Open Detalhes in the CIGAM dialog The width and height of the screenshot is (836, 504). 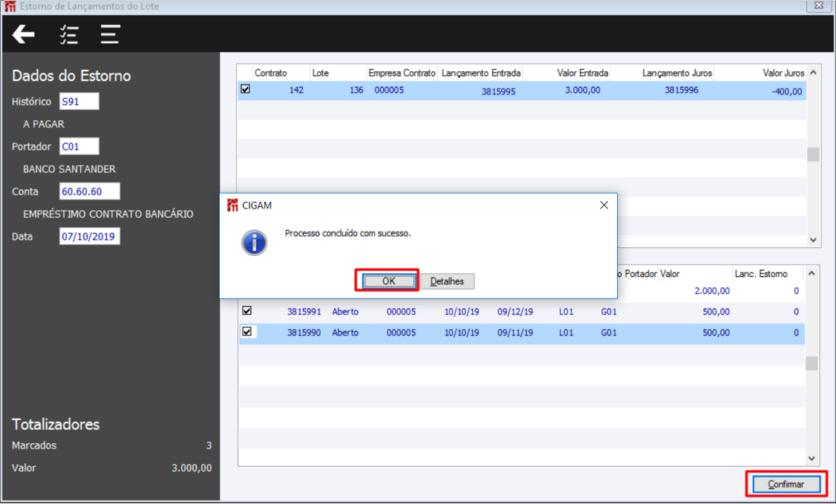click(x=447, y=281)
